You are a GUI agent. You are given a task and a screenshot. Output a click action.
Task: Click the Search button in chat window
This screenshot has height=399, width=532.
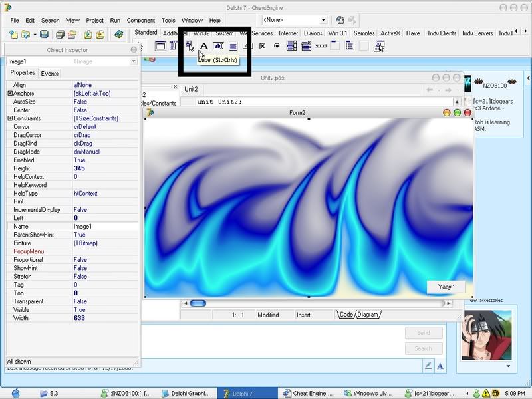[x=424, y=348]
